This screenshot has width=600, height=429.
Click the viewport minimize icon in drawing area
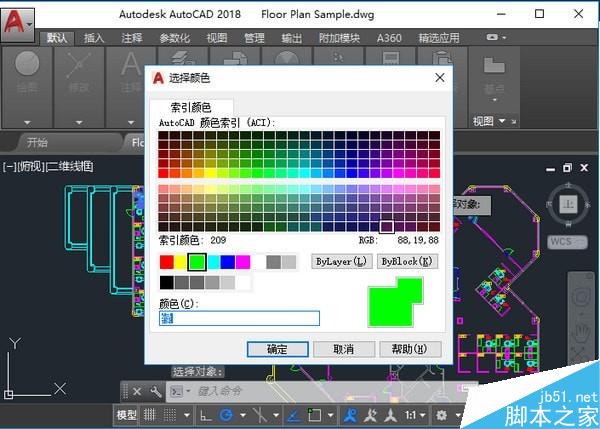[550, 169]
